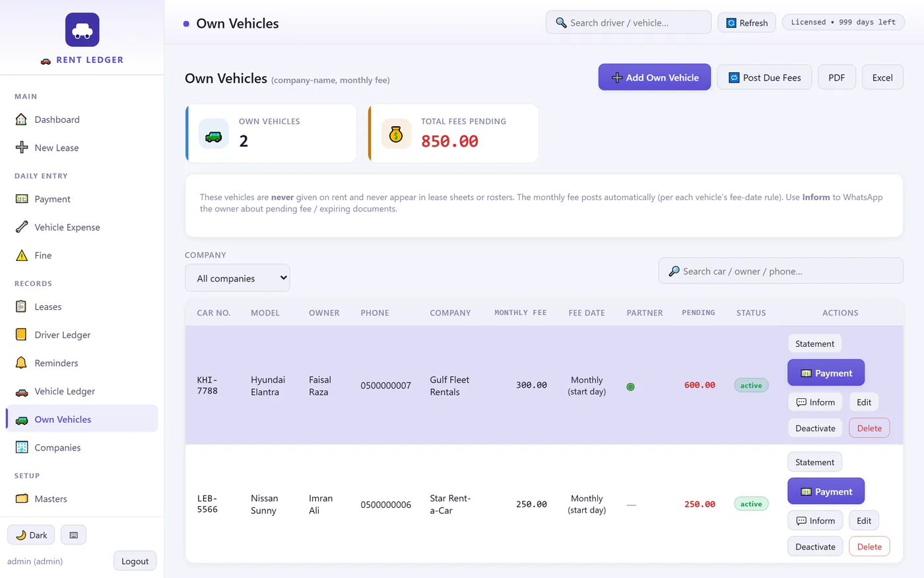Click Post Due Fees button

pyautogui.click(x=764, y=77)
